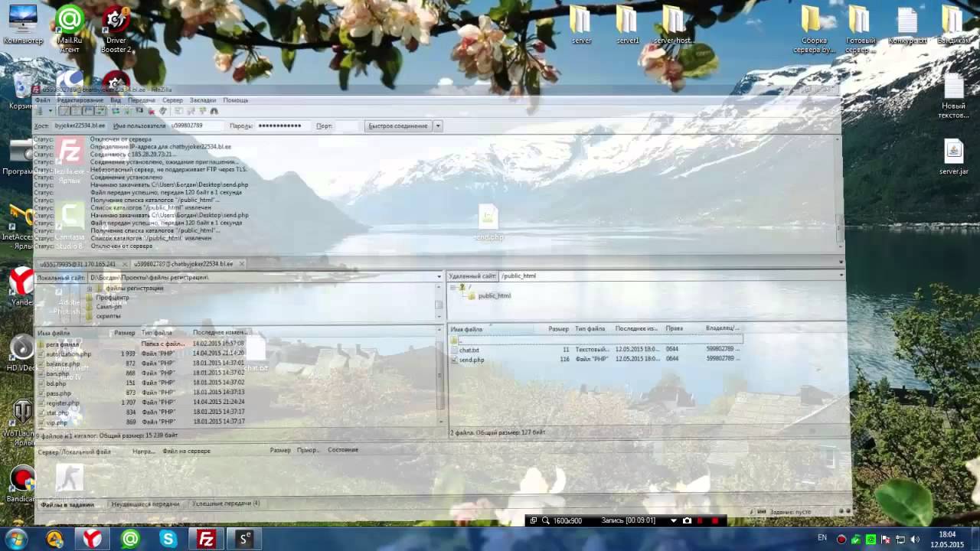Click the Bandicam red stop recording button
This screenshot has height=551, width=980.
point(715,520)
